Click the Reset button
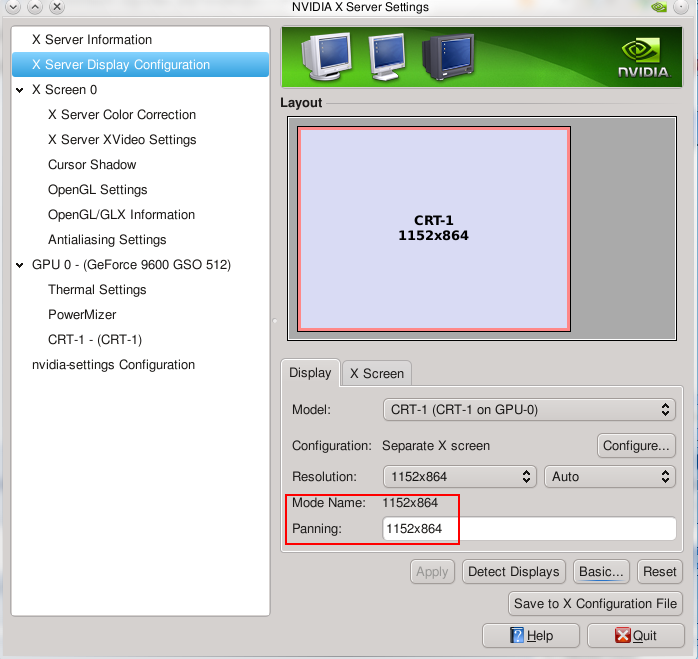698x659 pixels. (x=660, y=571)
